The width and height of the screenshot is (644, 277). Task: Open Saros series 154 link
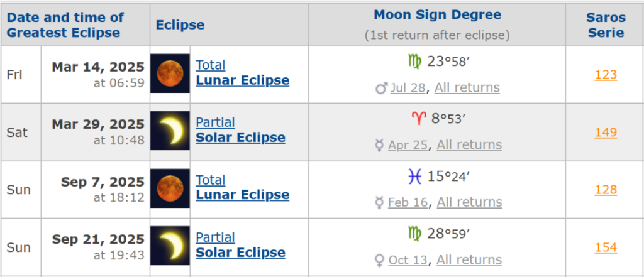coord(606,247)
